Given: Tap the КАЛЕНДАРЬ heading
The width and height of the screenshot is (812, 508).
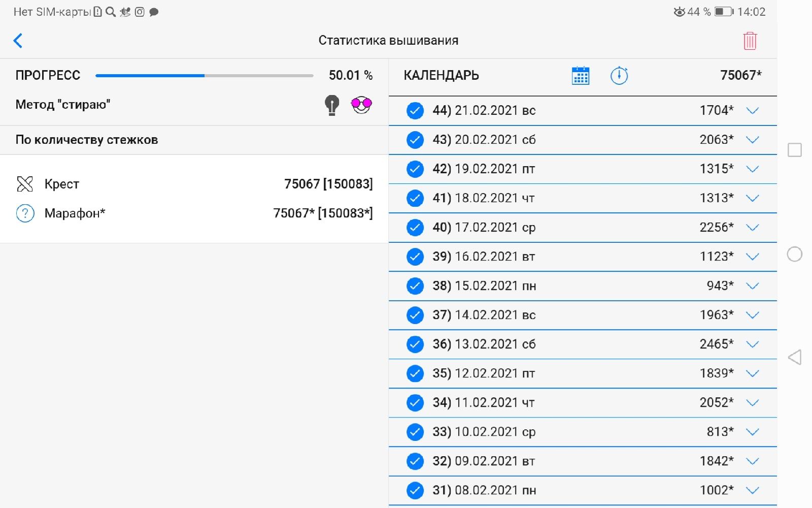Looking at the screenshot, I should (441, 76).
